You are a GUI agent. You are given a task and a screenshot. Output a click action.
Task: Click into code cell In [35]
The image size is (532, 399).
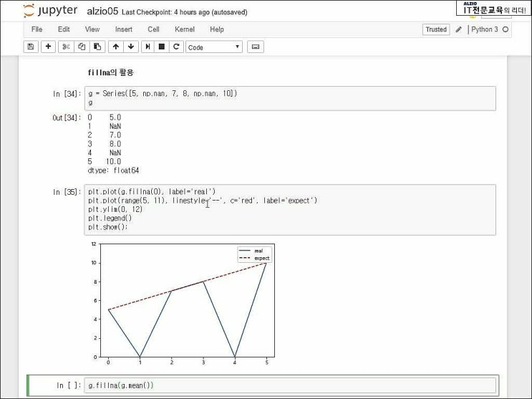tap(290, 209)
